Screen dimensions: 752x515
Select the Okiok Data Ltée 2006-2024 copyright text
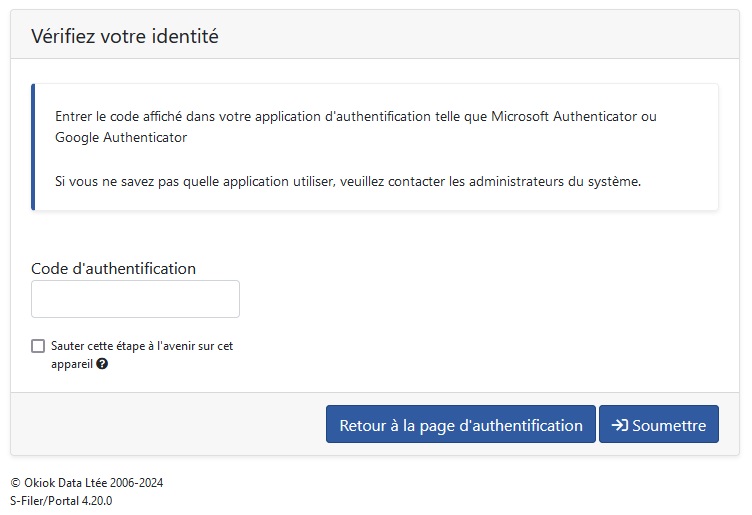tap(94, 482)
